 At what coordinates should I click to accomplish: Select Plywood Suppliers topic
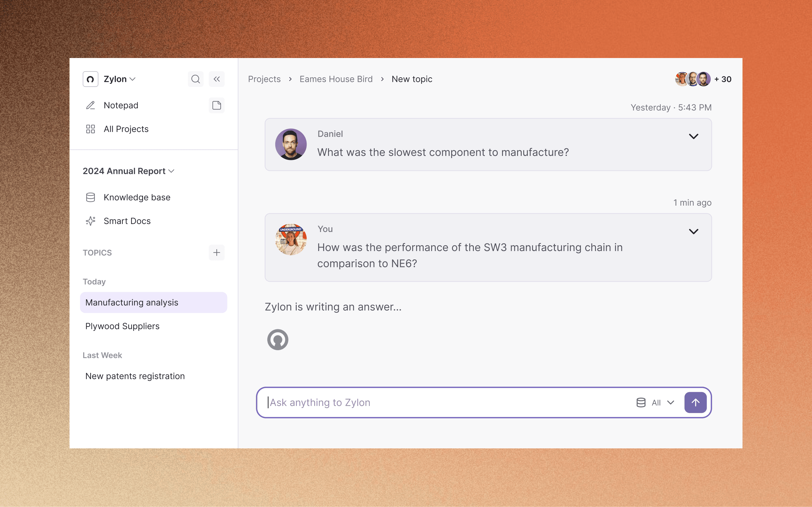coord(122,326)
